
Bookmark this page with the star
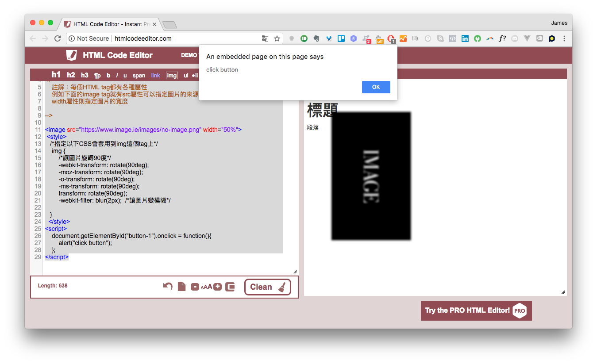click(277, 38)
